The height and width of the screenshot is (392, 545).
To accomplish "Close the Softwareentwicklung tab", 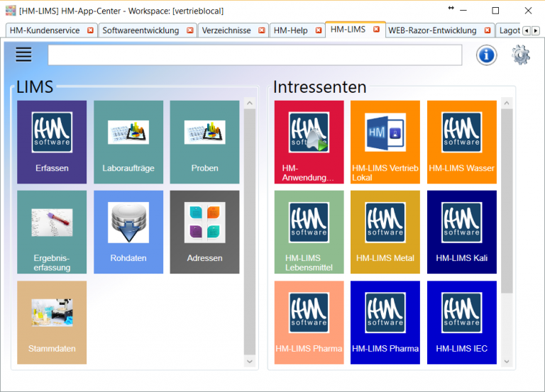I will click(x=189, y=30).
